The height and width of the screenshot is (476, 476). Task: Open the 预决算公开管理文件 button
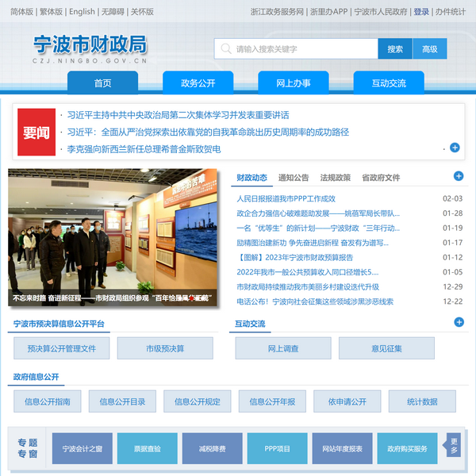click(x=61, y=348)
